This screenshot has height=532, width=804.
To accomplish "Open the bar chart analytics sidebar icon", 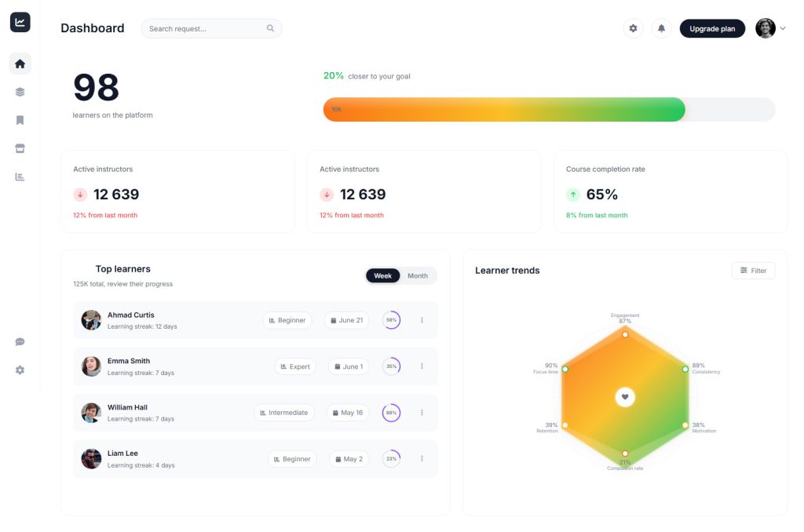I will tap(20, 177).
